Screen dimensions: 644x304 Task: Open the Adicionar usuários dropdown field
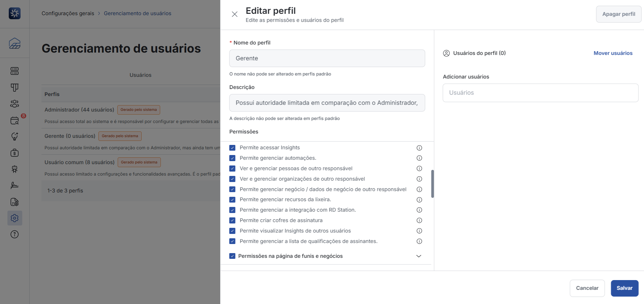pyautogui.click(x=540, y=93)
